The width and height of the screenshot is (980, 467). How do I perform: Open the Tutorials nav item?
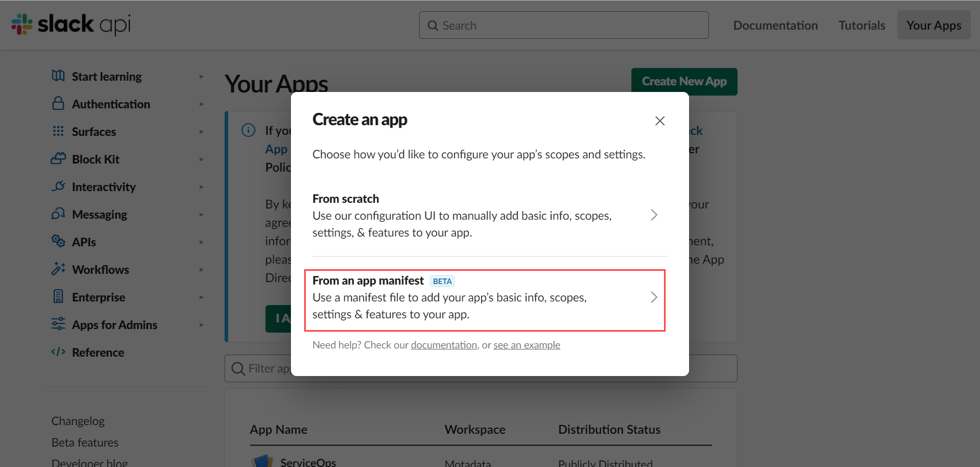pyautogui.click(x=861, y=25)
